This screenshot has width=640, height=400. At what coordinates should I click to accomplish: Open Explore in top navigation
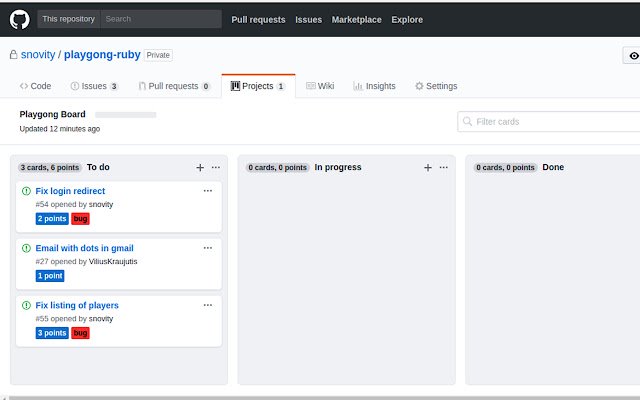(407, 20)
